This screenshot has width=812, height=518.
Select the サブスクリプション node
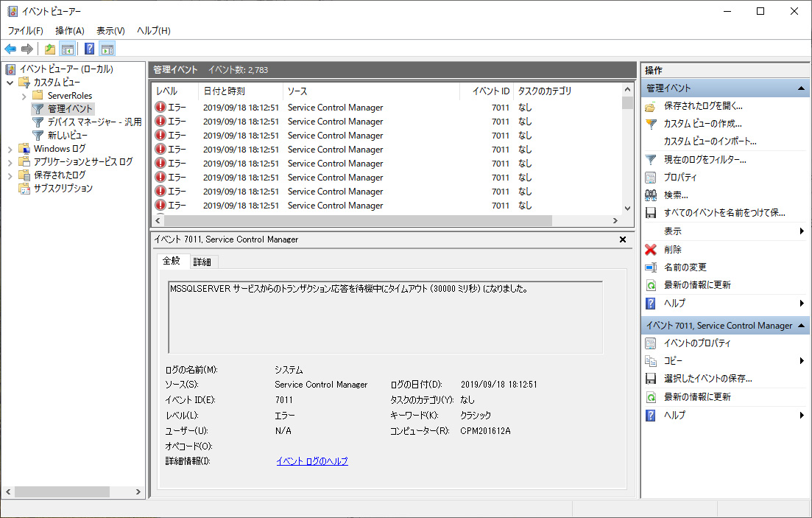pyautogui.click(x=63, y=188)
